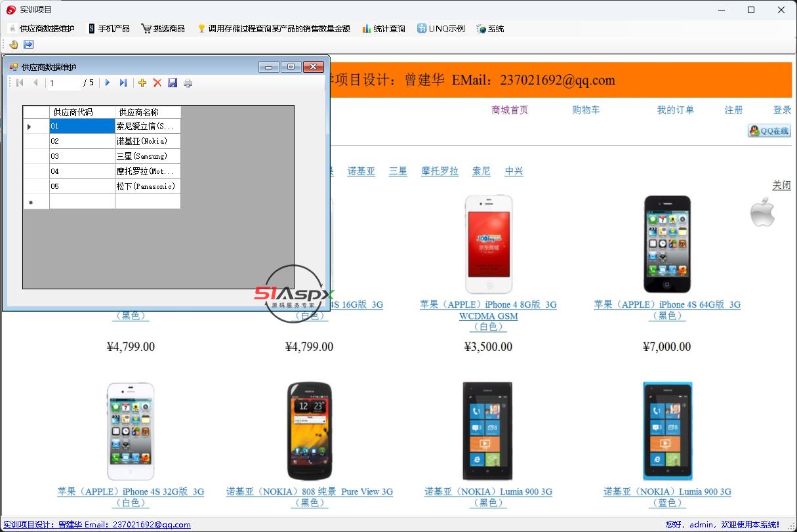This screenshot has height=532, width=797.
Task: Open the NOKIA 808 纯景 Pure View link
Action: click(310, 497)
